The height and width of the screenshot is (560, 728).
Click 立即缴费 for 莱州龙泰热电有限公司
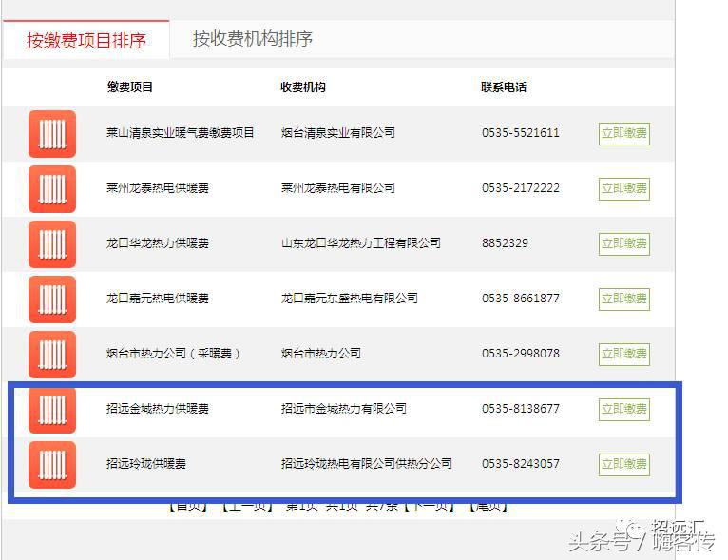(x=624, y=189)
